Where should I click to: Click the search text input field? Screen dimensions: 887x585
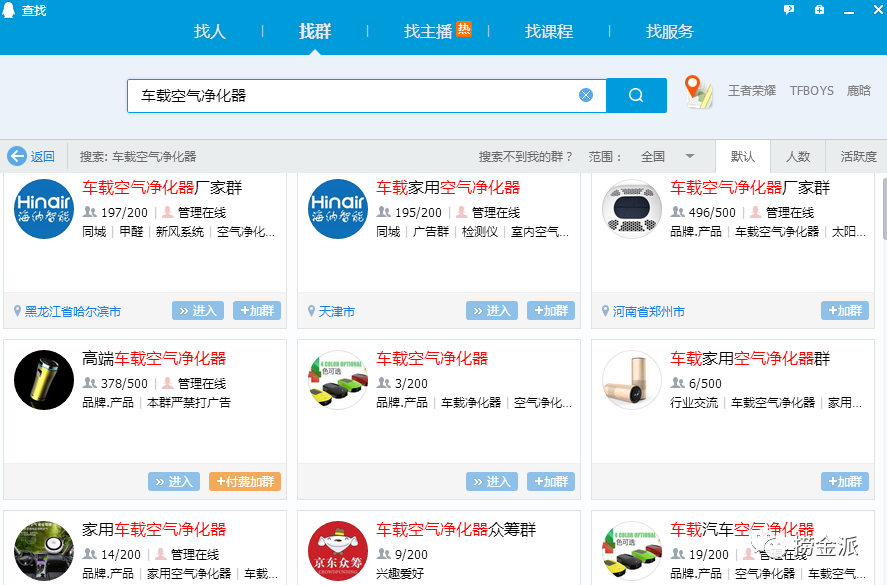(x=350, y=96)
